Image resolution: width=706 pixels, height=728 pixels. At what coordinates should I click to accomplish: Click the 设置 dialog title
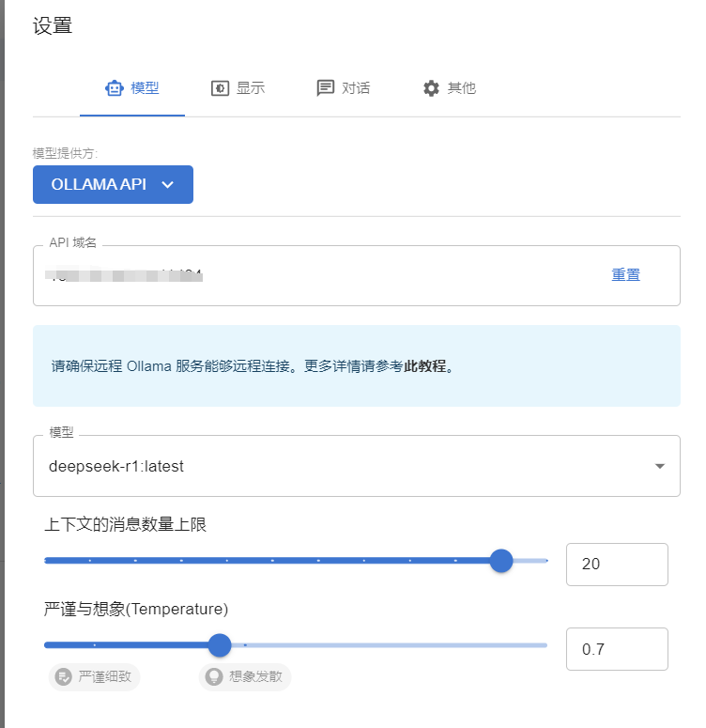point(53,25)
